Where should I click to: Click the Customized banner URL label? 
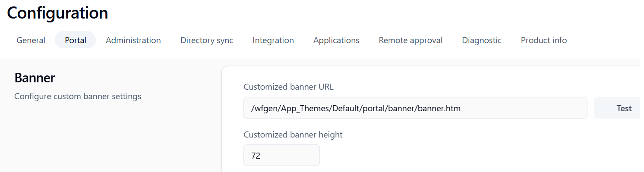[x=288, y=87]
